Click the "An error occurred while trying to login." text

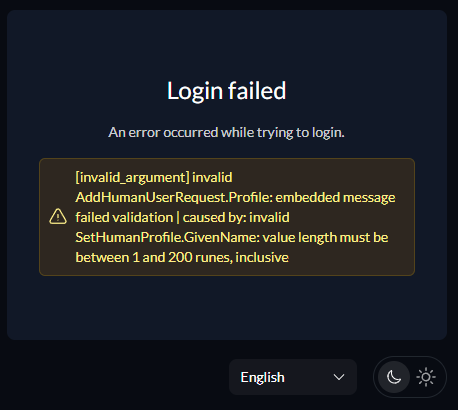coord(226,133)
